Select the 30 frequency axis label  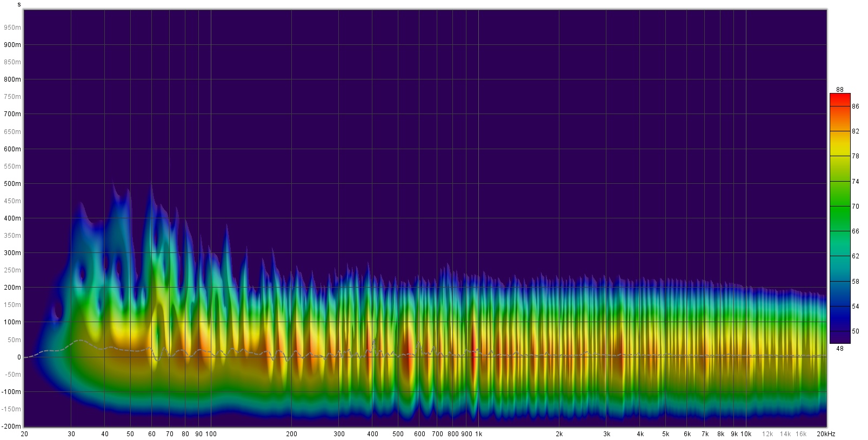71,434
